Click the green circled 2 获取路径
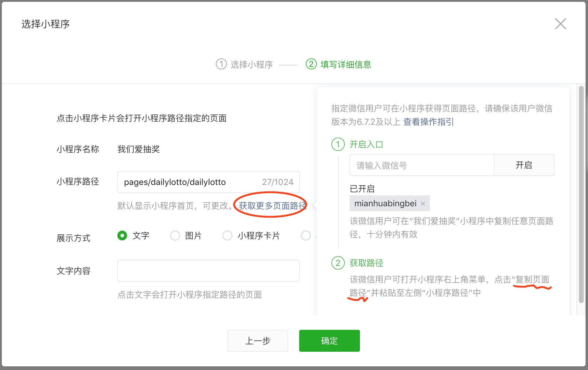This screenshot has width=588, height=370. (338, 263)
